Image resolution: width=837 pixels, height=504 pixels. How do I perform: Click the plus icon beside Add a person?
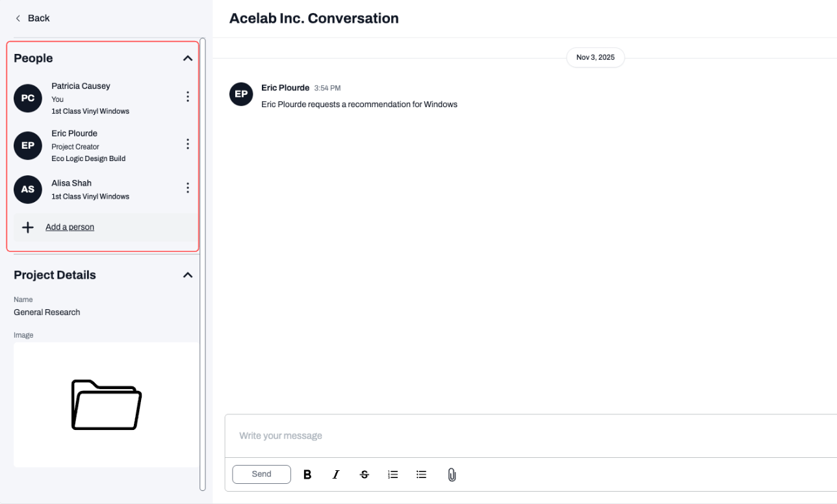[28, 227]
